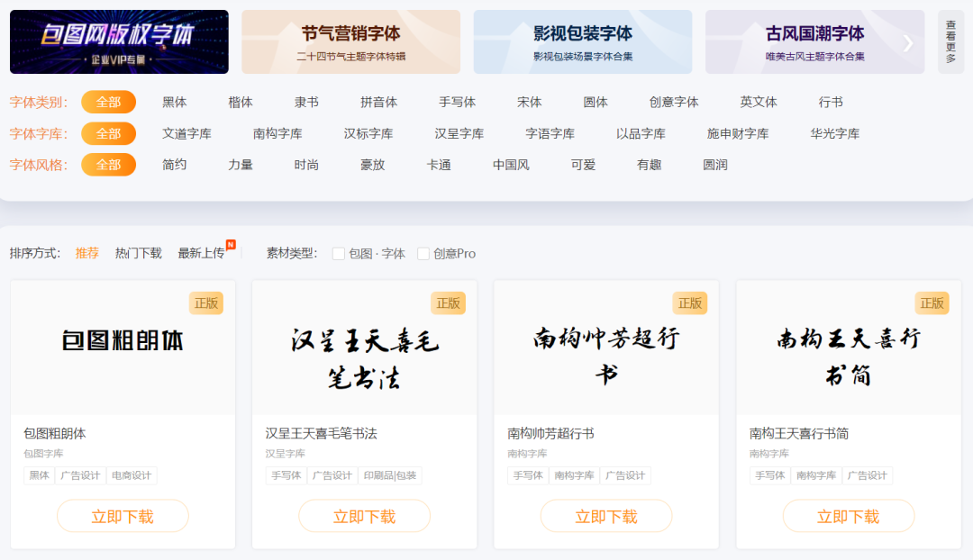973x560 pixels.
Task: Open the 影视包装字体 banner
Action: [583, 41]
